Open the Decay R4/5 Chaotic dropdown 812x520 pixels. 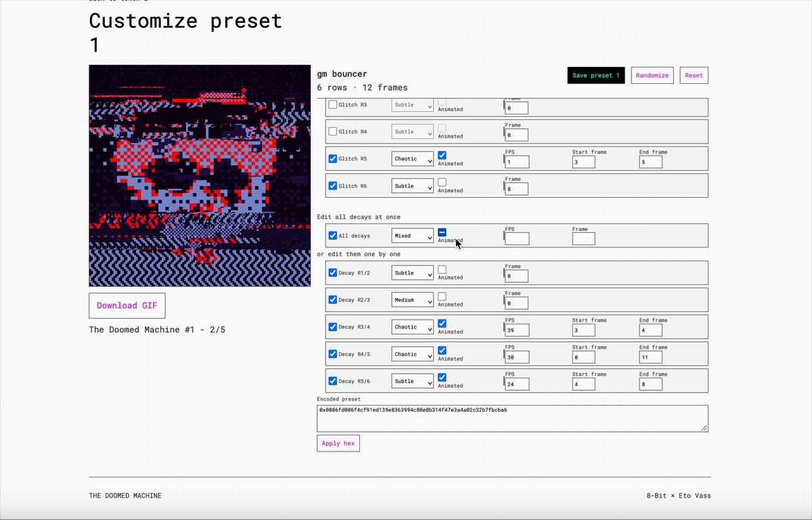pos(413,354)
